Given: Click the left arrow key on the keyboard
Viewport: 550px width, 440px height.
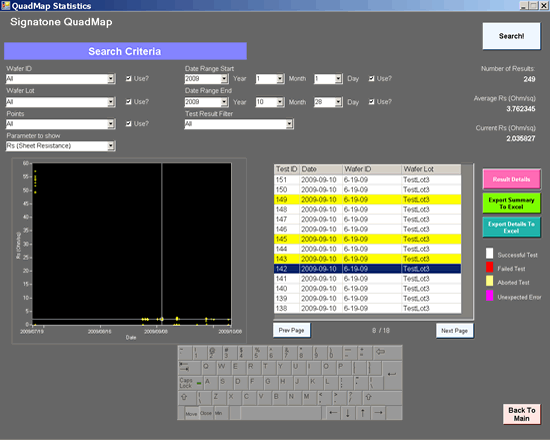Looking at the screenshot, I should 333,413.
